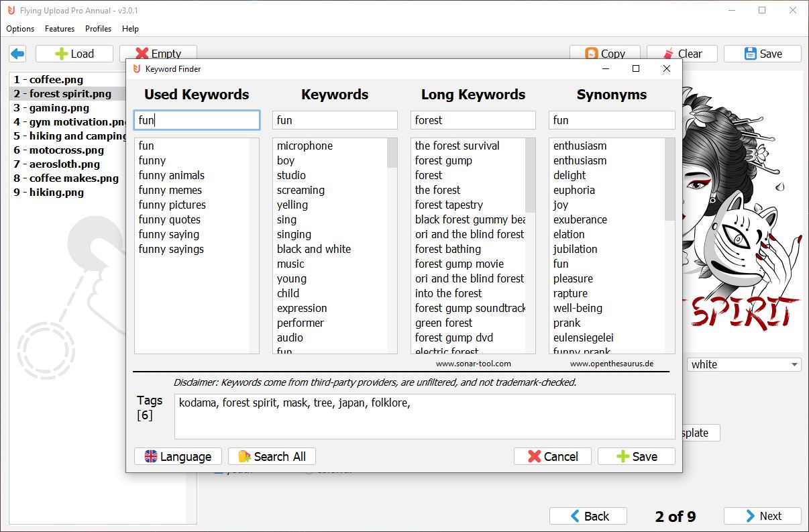Pick 'funny sayings' from Used Keywords
809x532 pixels.
tap(171, 249)
